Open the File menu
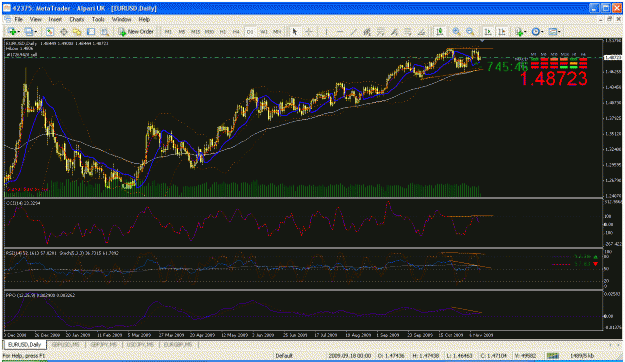Image resolution: width=625 pixels, height=362 pixels. (19, 19)
